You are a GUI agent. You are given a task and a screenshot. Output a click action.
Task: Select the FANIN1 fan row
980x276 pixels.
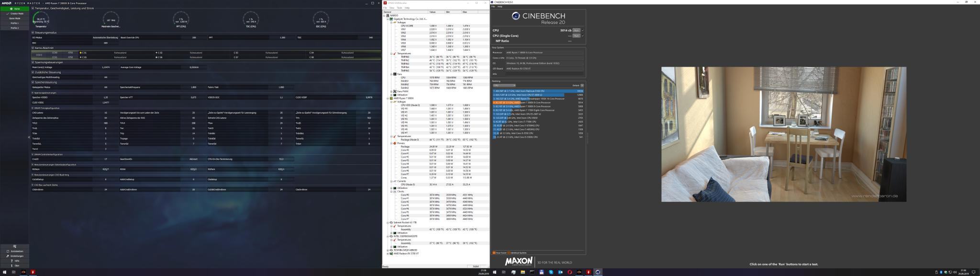435,81
